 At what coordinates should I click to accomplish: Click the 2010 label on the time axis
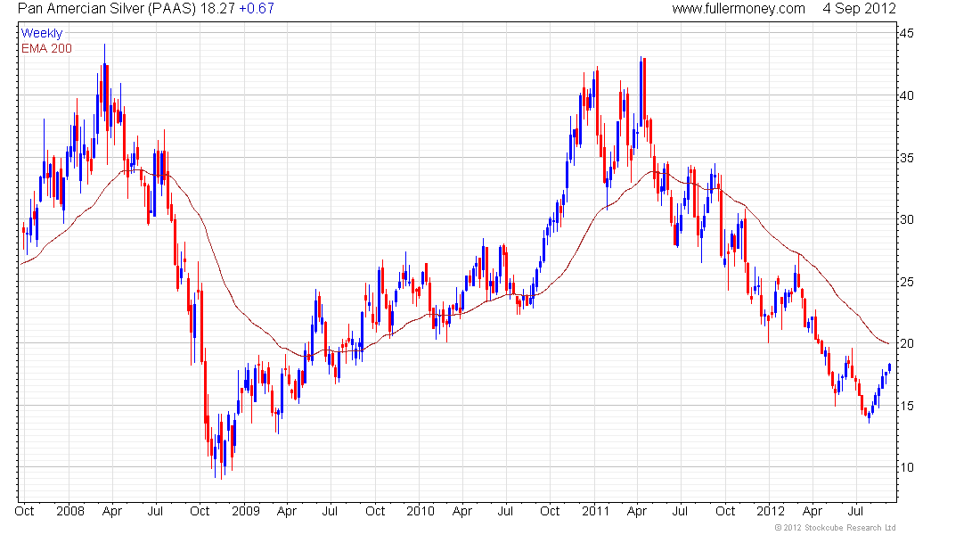(420, 512)
